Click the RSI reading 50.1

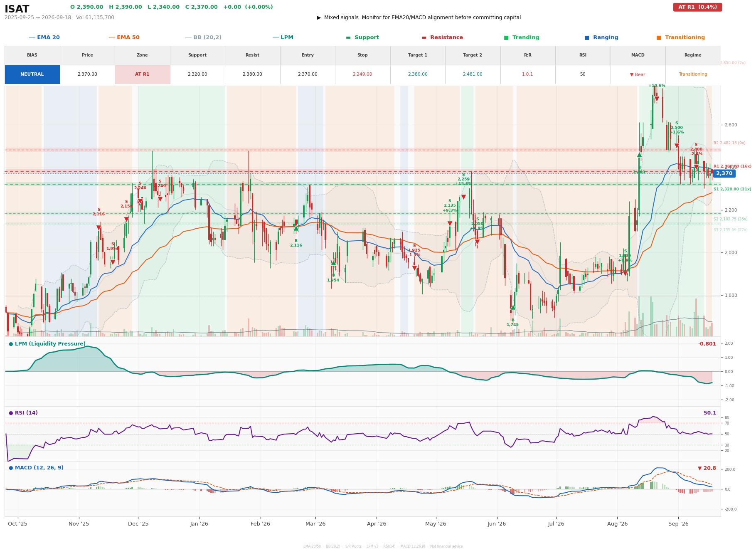[710, 413]
